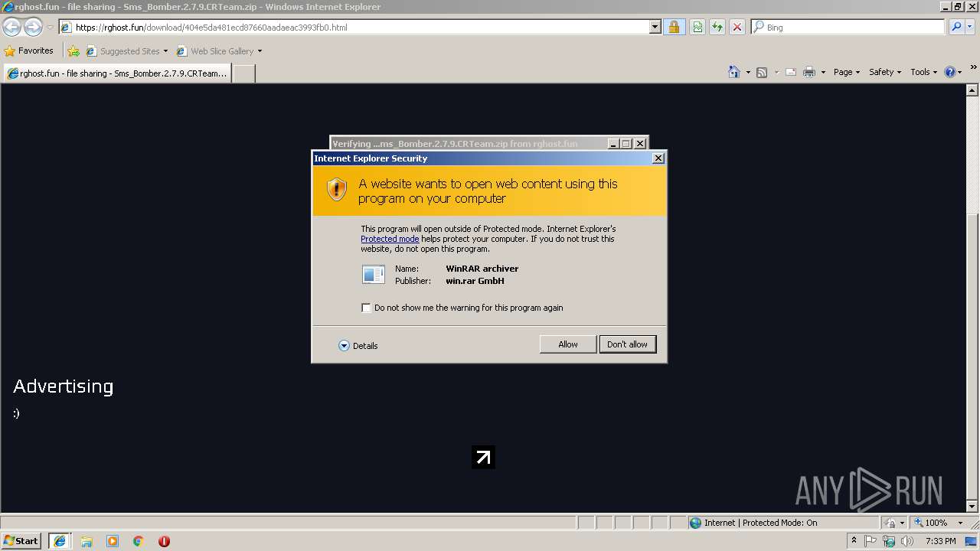This screenshot has width=980, height=551.
Task: Click the RSS Feeds icon
Action: click(762, 72)
